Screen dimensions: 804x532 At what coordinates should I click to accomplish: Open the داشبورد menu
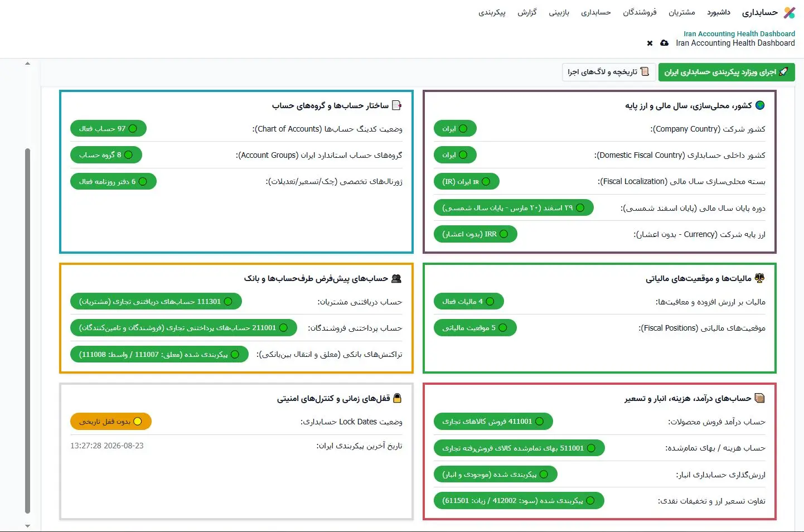tap(719, 12)
